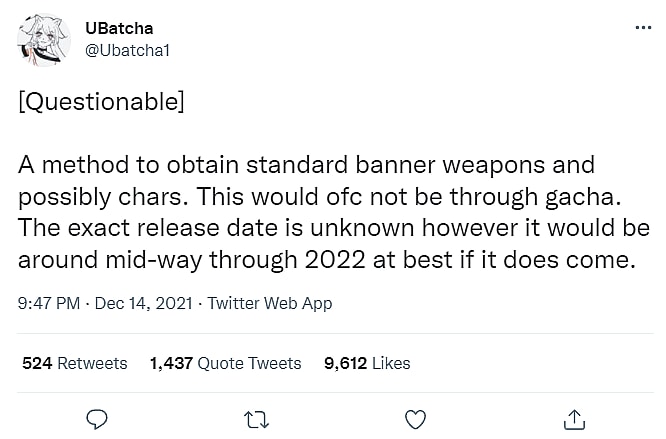
Task: View the 9,612 Likes list
Action: [x=367, y=363]
